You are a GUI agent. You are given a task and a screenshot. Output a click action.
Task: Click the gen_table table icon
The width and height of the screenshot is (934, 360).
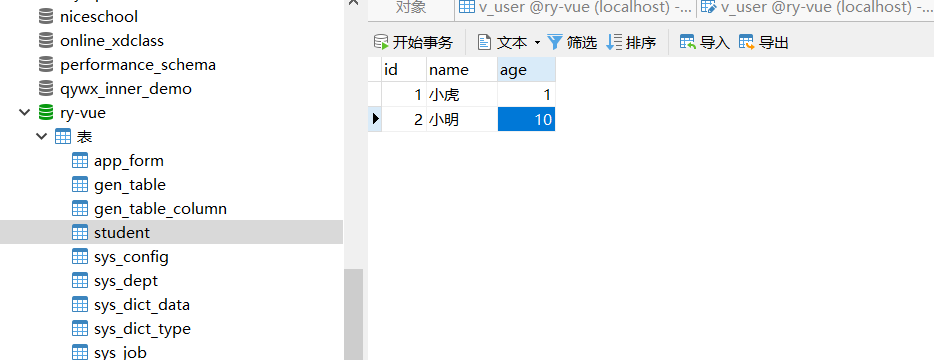pyautogui.click(x=80, y=185)
